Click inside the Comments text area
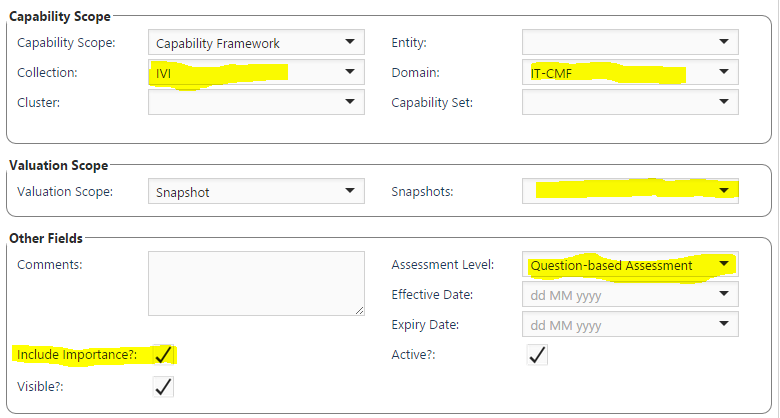The height and width of the screenshot is (418, 780). [256, 283]
